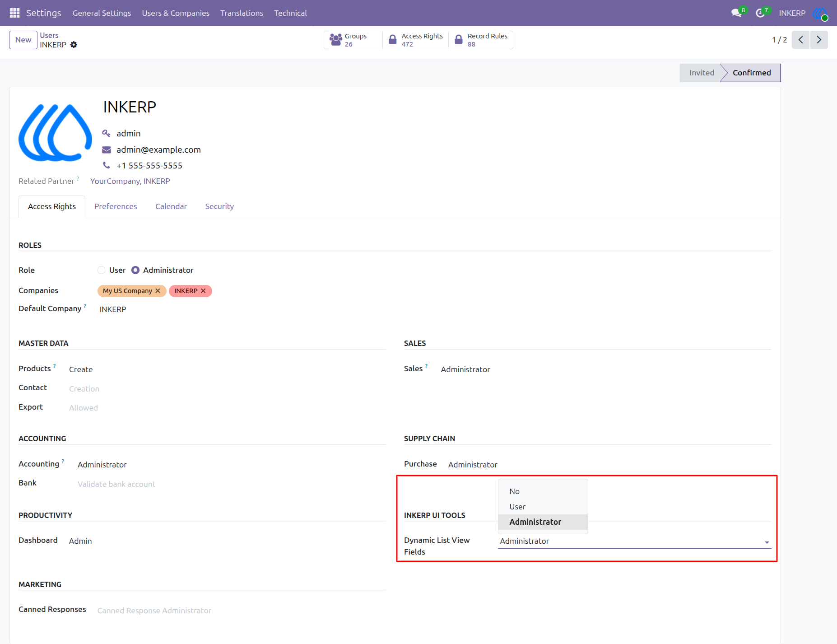Switch to the Preferences tab
This screenshot has width=837, height=644.
(116, 206)
